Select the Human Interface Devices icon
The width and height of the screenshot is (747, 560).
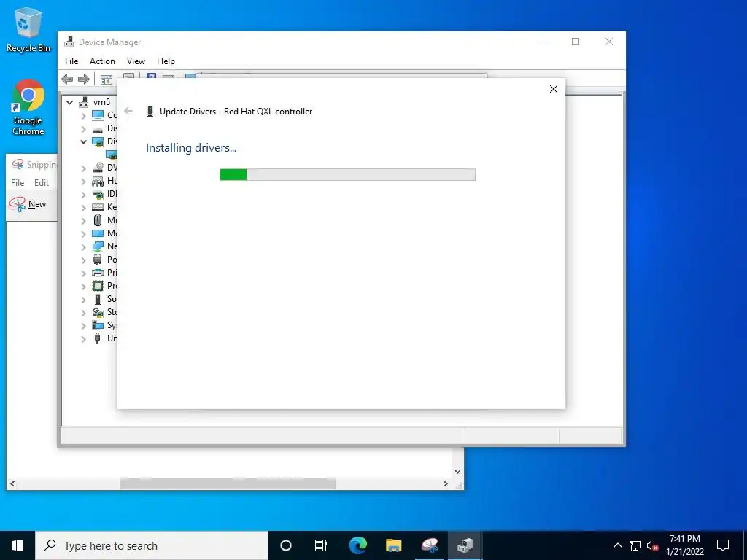(x=98, y=181)
